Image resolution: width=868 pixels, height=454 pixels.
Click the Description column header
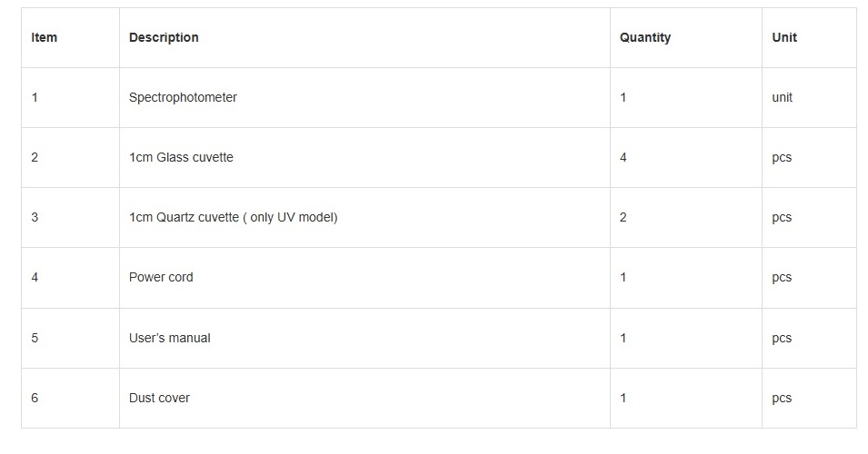[x=164, y=37]
